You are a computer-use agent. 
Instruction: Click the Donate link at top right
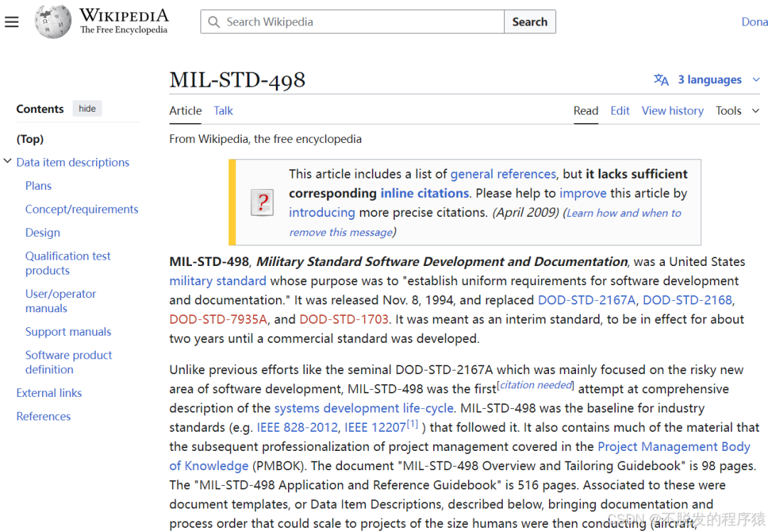pos(754,21)
